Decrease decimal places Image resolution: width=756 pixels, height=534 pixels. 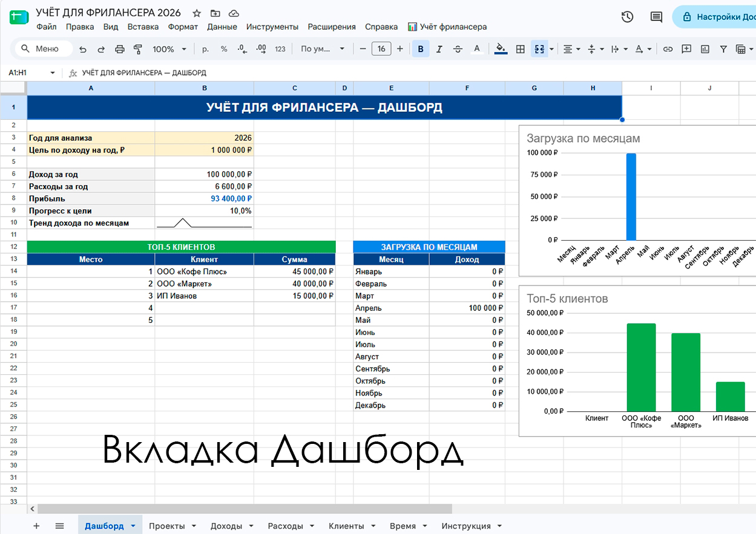242,49
